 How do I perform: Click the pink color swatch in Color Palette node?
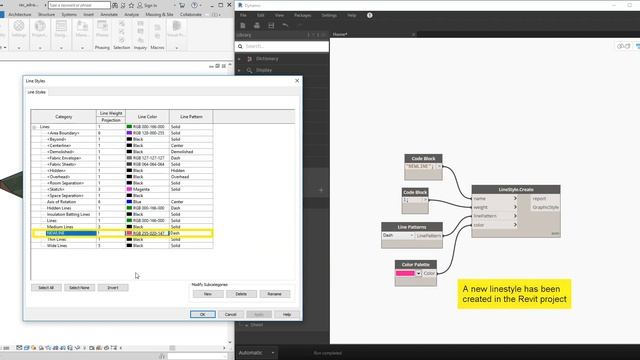405,273
